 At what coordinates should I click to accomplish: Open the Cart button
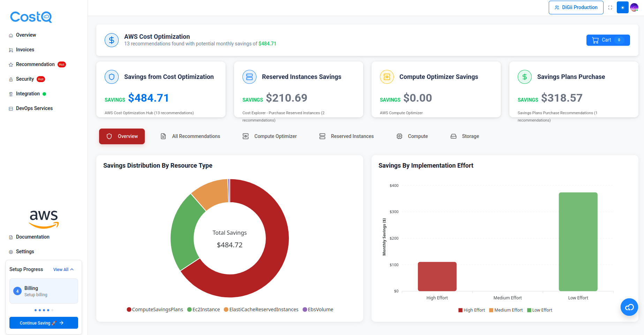(x=608, y=40)
